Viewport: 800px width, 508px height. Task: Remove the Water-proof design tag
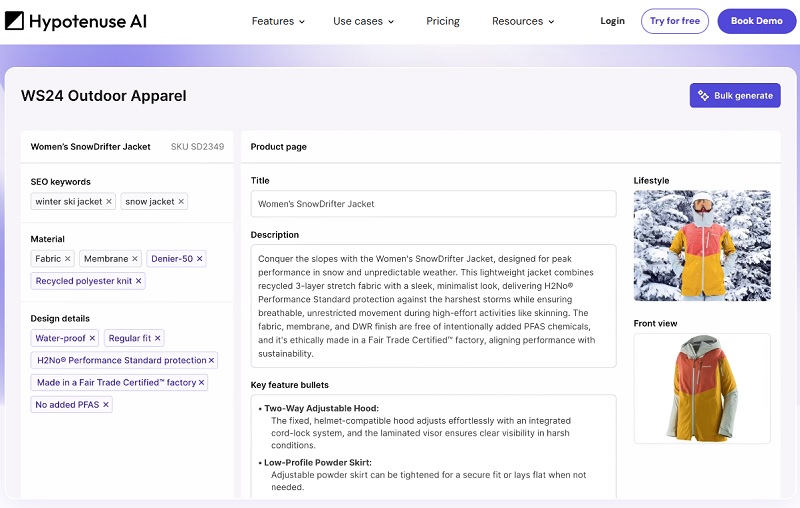pos(92,339)
